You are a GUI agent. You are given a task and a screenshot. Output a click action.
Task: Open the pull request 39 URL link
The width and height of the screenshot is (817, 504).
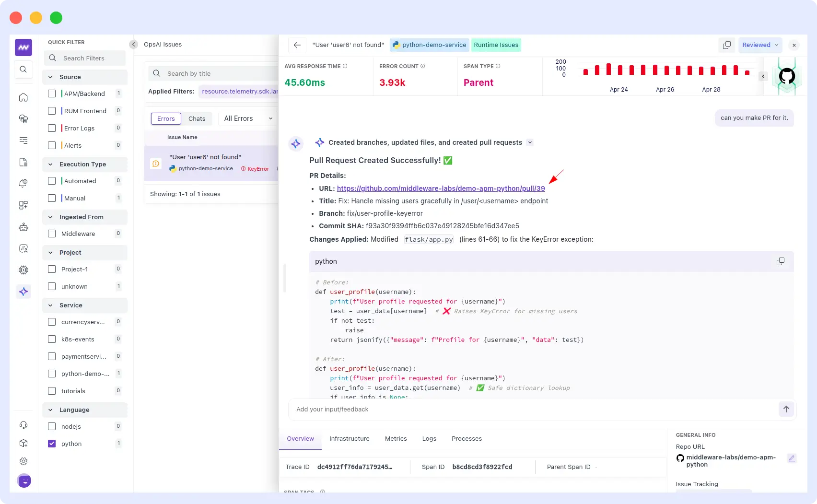click(441, 188)
